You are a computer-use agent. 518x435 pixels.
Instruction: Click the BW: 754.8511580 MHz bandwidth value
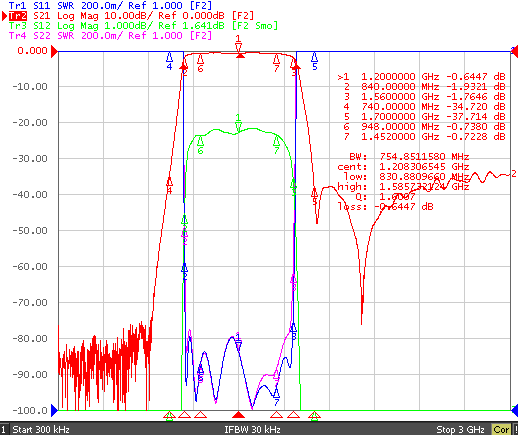click(409, 157)
